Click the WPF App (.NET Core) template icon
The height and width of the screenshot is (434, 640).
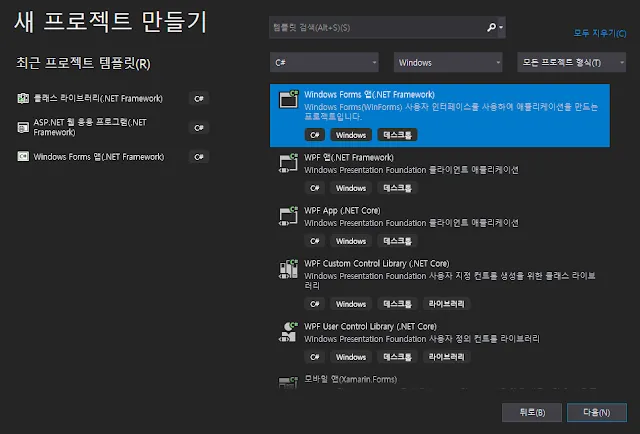point(289,216)
